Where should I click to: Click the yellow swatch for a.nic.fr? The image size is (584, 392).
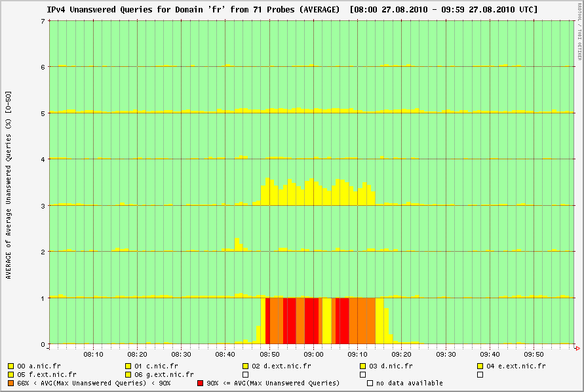click(x=11, y=366)
